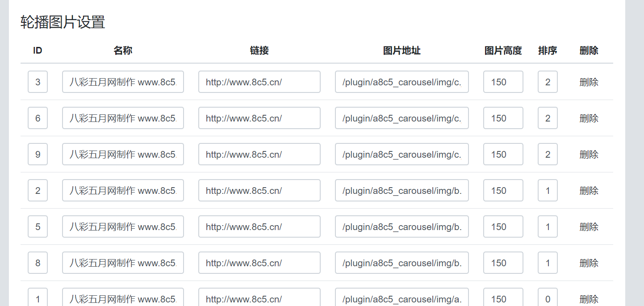Image resolution: width=644 pixels, height=306 pixels.
Task: Delete the carousel row with ID 9
Action: (589, 154)
